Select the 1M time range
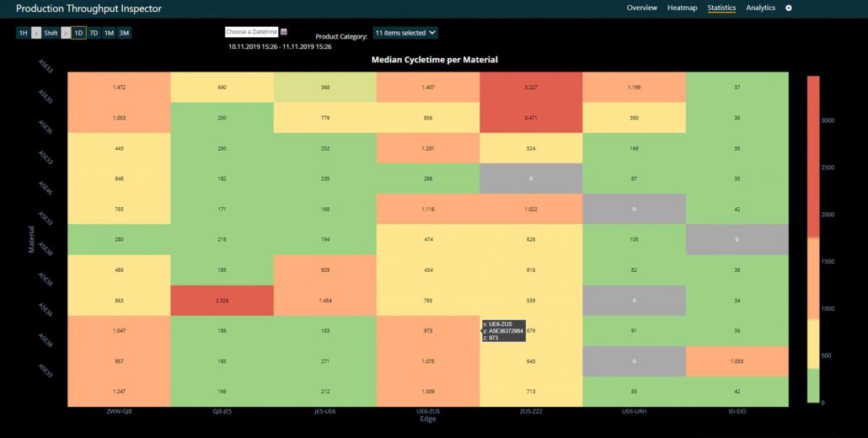868x438 pixels. point(109,33)
